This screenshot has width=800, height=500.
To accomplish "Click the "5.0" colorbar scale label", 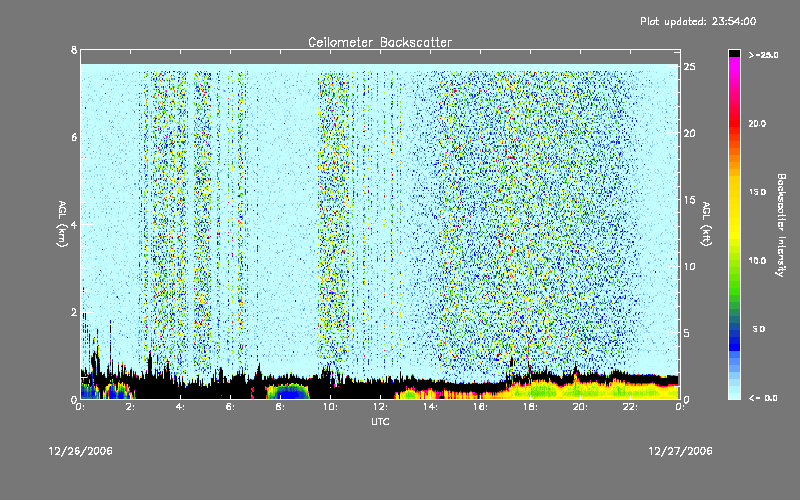I will click(x=759, y=329).
